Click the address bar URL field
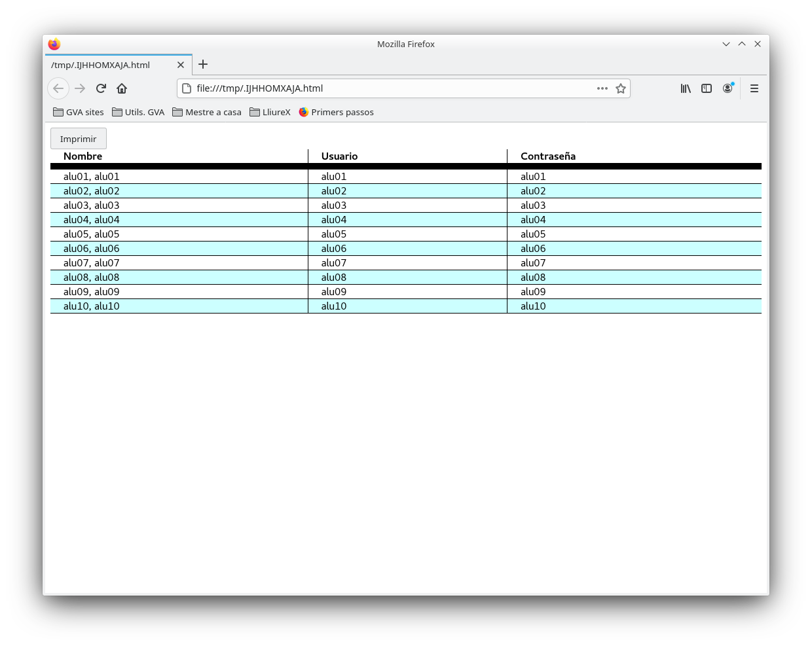Screen dimensions: 812x646 [x=393, y=88]
